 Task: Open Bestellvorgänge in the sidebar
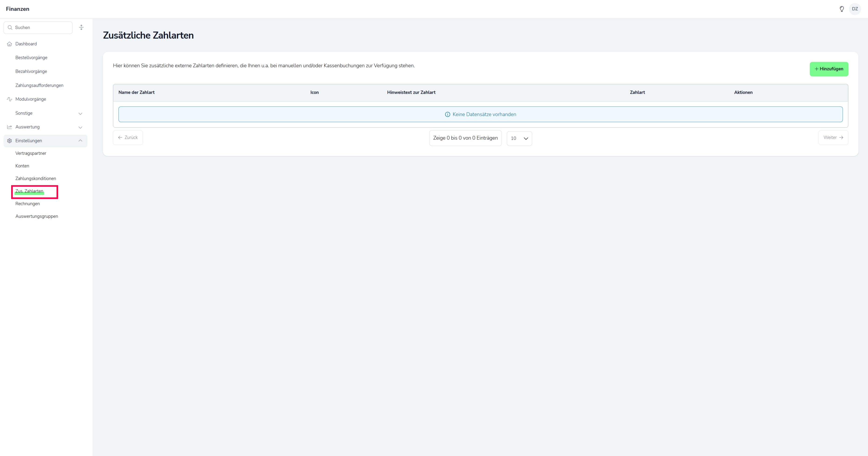pyautogui.click(x=31, y=58)
